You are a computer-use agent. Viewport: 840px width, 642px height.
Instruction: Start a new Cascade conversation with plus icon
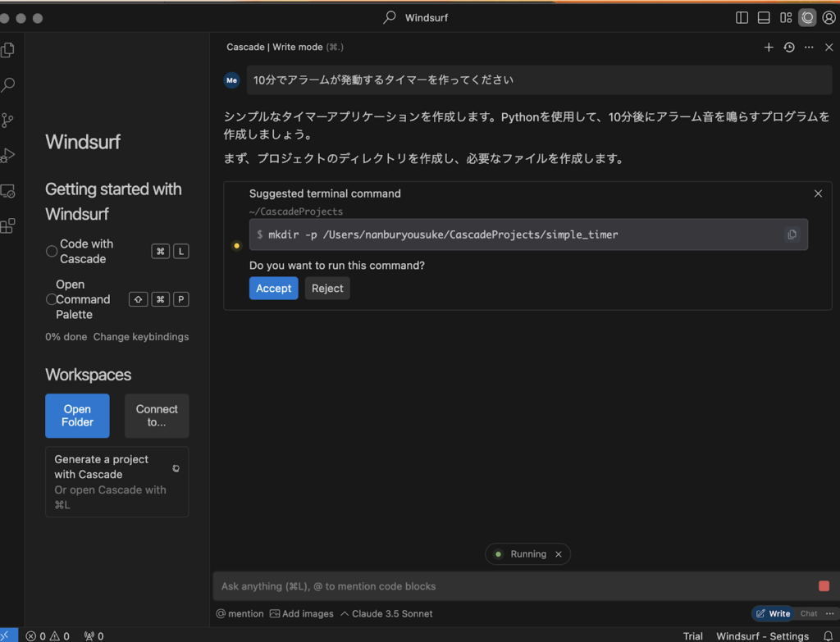point(768,47)
